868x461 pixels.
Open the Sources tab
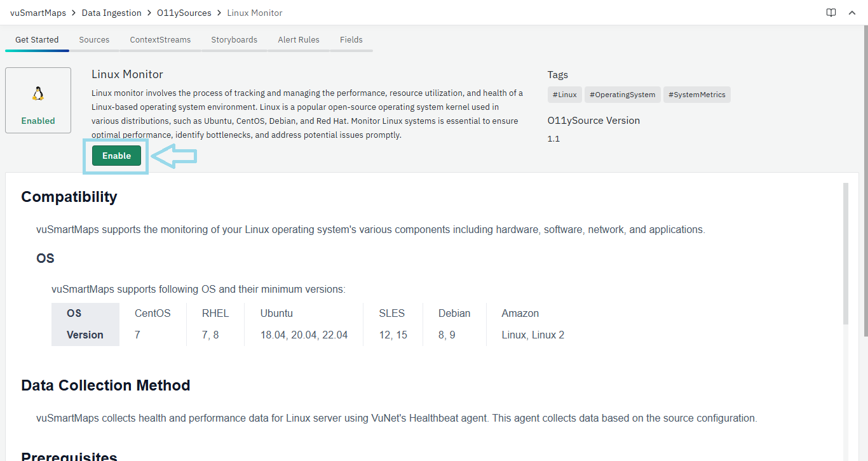(94, 39)
